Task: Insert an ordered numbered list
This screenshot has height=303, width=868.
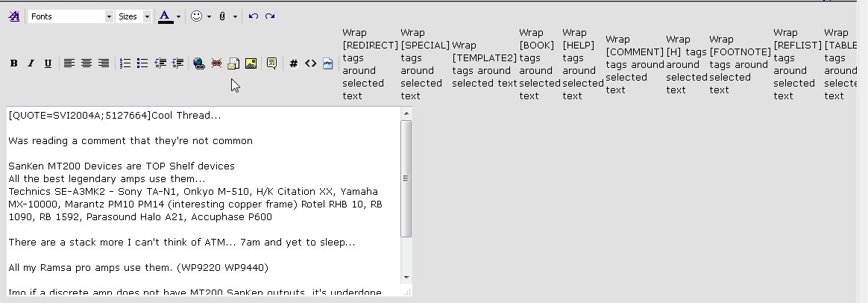Action: 125,63
